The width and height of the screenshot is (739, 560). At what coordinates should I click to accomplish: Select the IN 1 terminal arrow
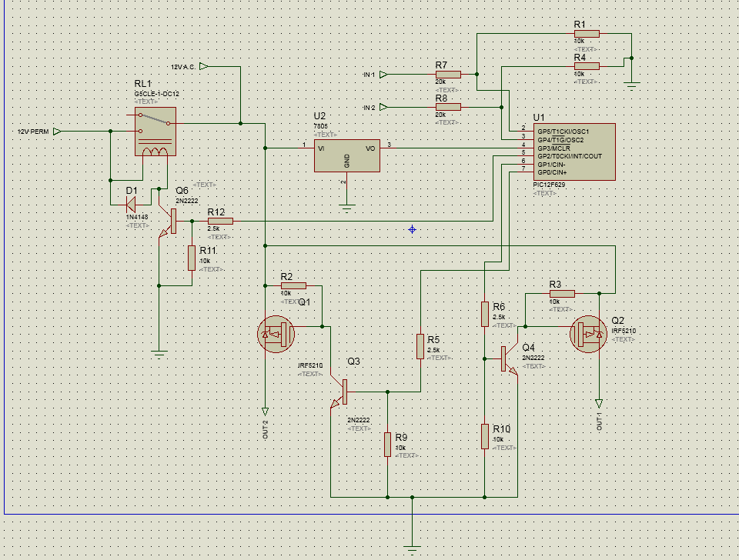[x=383, y=75]
